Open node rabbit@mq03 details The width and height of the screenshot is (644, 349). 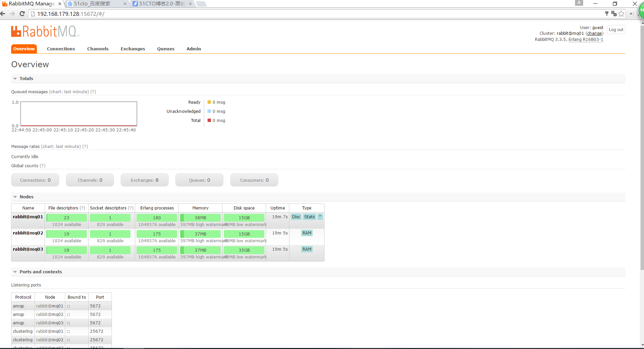28,249
